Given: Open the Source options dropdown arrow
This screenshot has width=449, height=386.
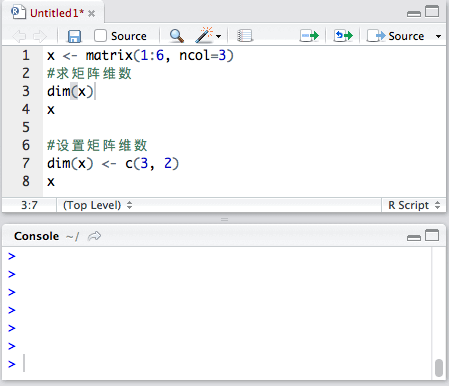Looking at the screenshot, I should point(438,36).
